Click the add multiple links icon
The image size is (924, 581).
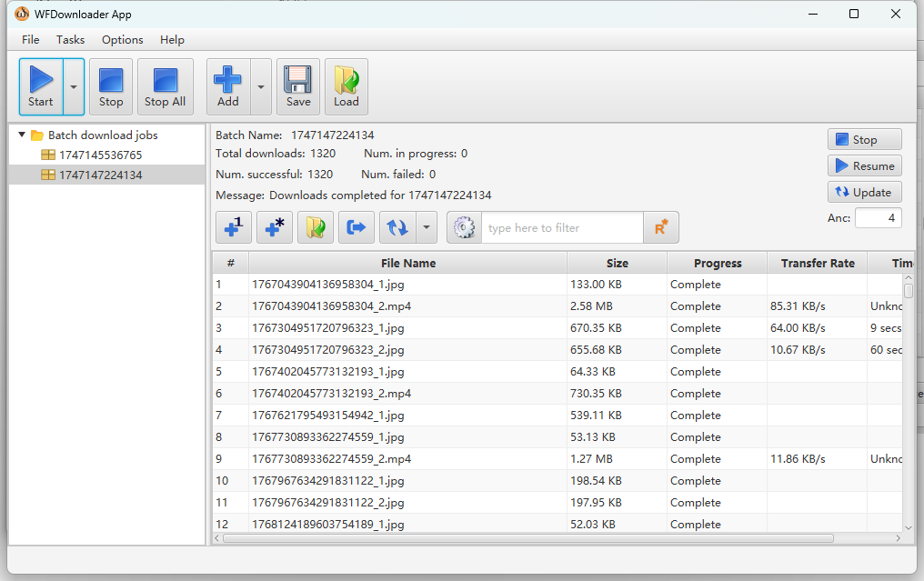275,227
